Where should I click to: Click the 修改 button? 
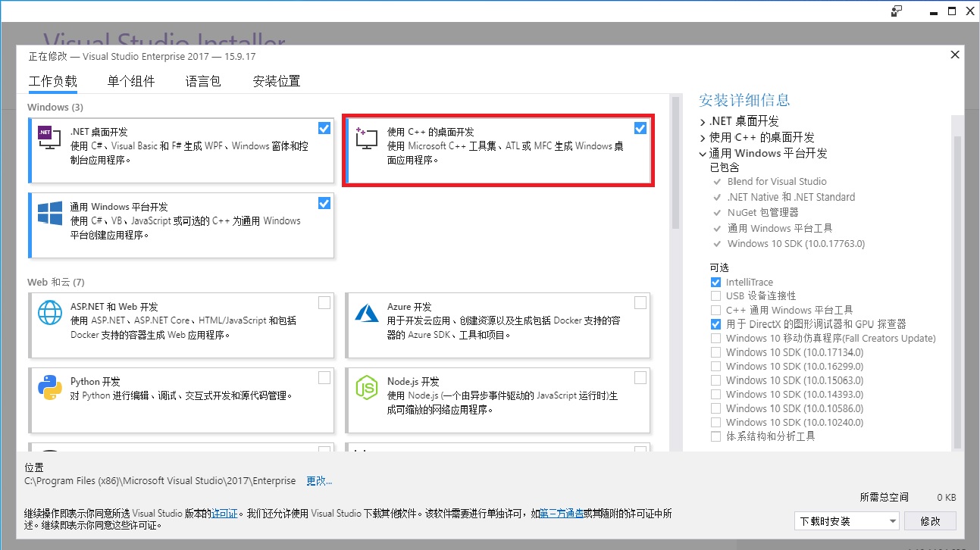[x=929, y=521]
